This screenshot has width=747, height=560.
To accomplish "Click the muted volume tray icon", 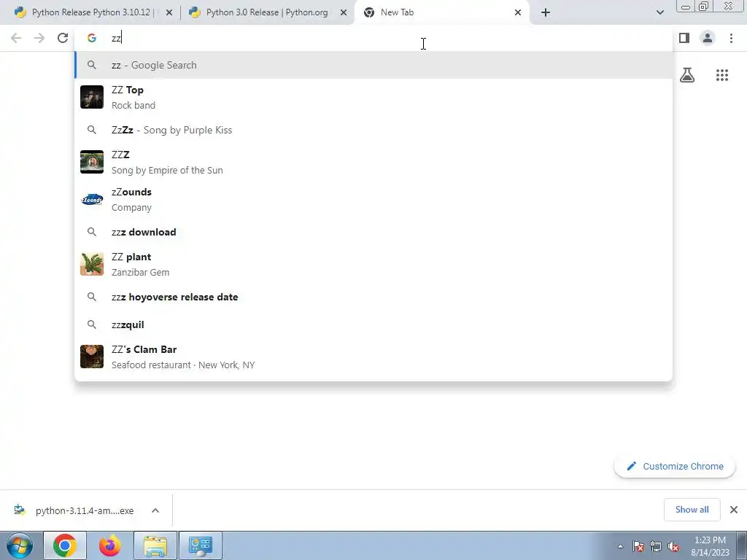I will coord(673,546).
